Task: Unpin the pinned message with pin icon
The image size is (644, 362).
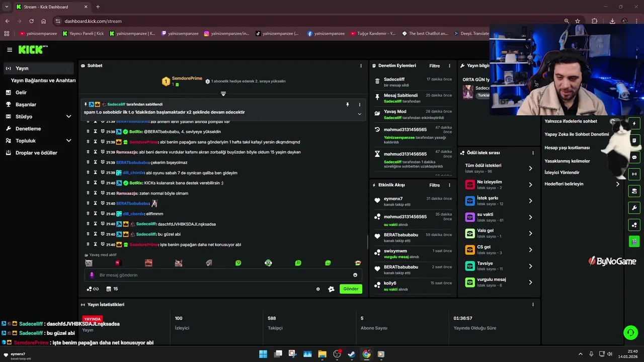Action: tap(347, 105)
